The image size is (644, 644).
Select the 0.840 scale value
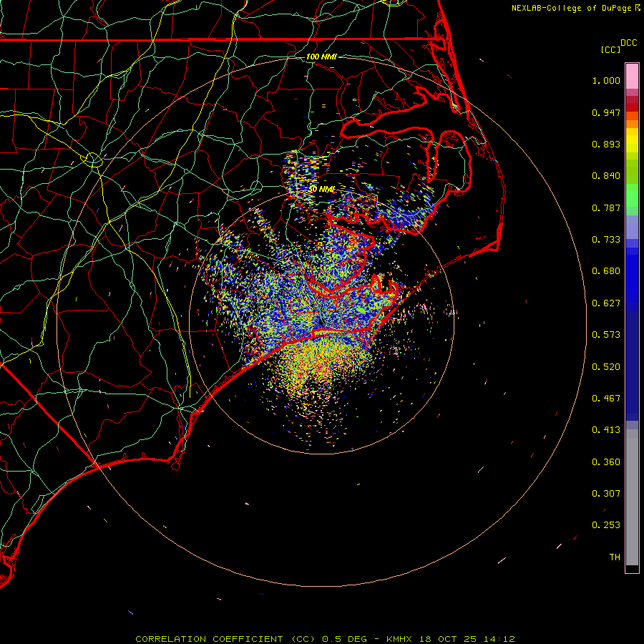[606, 176]
